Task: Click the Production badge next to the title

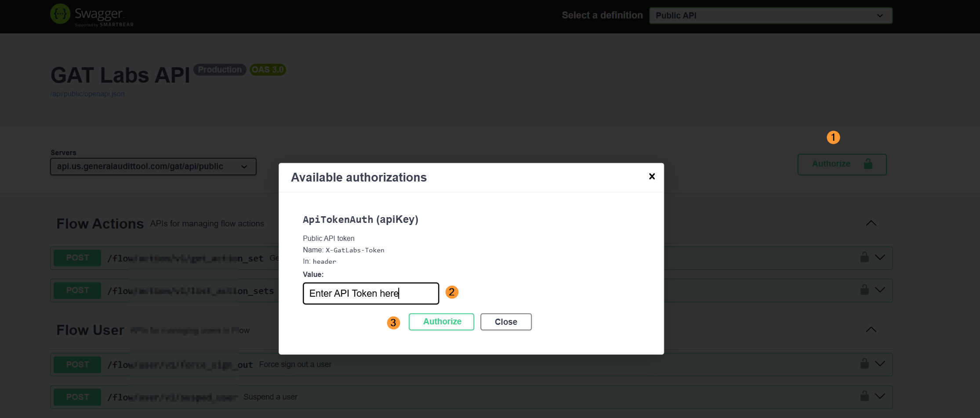Action: (x=220, y=69)
